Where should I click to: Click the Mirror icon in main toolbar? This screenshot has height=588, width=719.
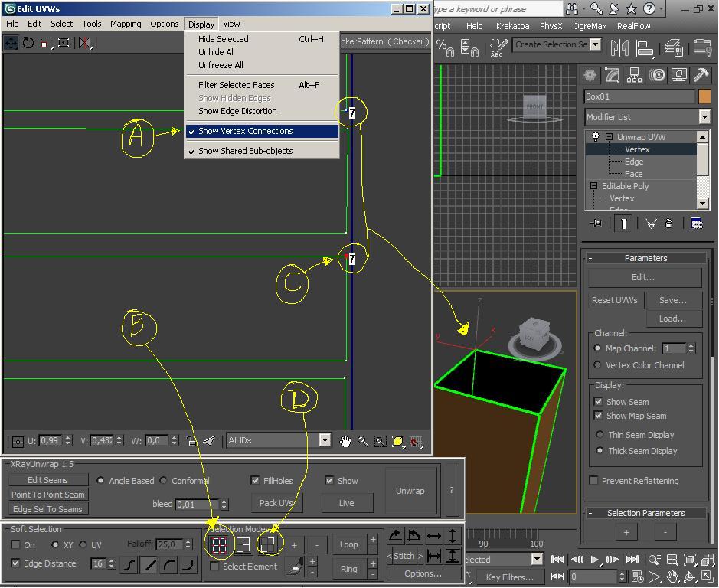[x=619, y=47]
